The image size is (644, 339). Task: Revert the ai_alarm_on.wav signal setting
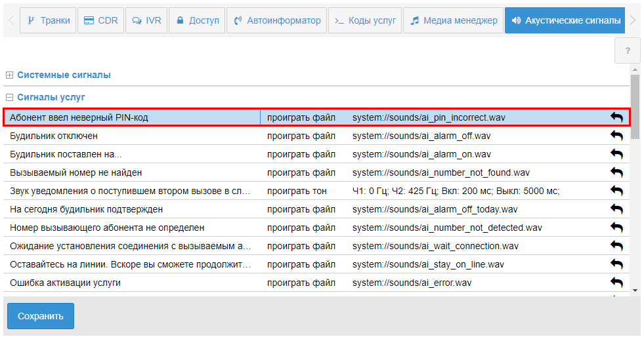tap(616, 154)
